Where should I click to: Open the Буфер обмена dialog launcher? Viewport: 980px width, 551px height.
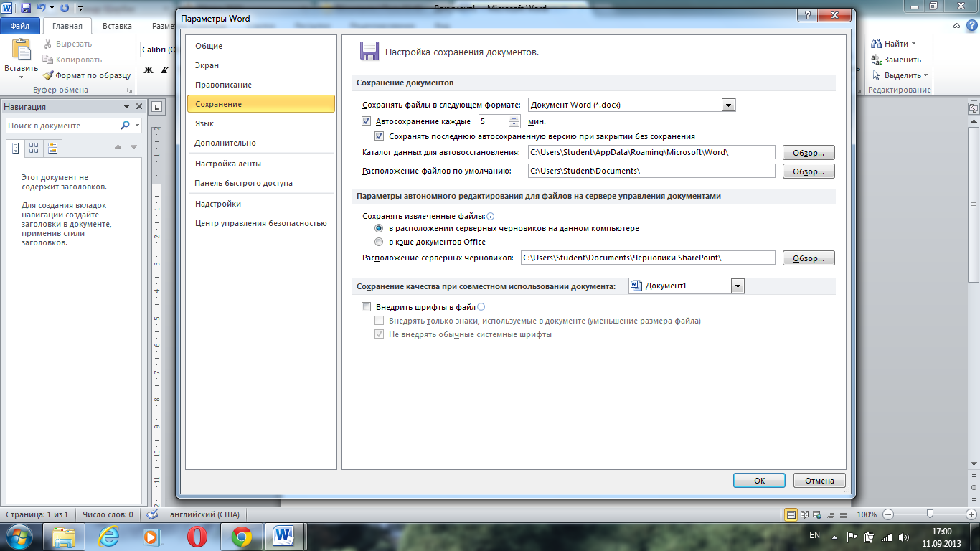(x=130, y=90)
